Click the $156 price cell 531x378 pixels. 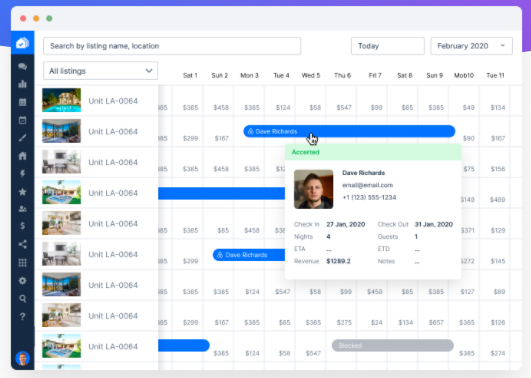click(498, 169)
